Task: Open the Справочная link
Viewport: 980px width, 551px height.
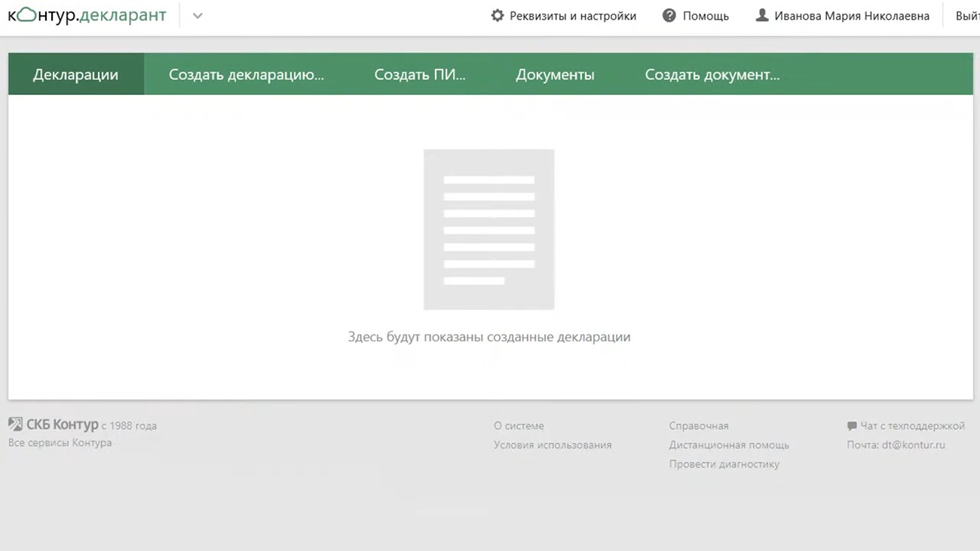Action: click(699, 426)
